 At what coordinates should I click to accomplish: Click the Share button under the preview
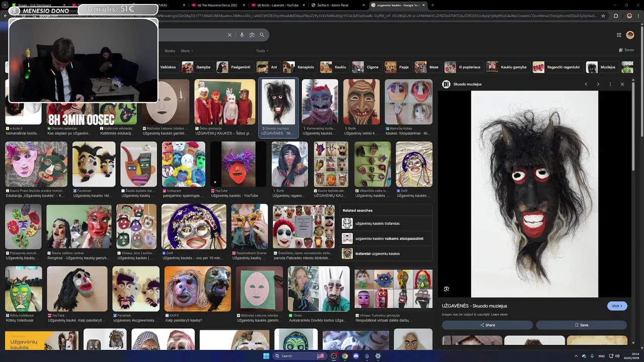click(487, 325)
